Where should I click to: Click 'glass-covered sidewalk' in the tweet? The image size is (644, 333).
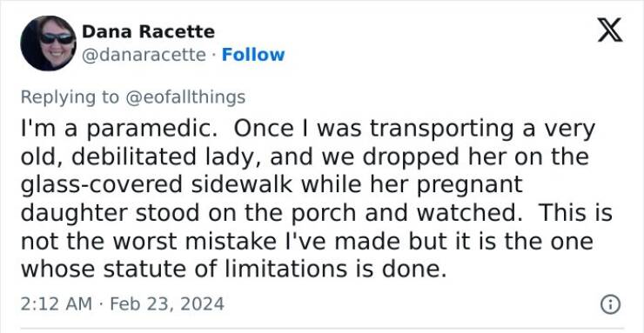tap(157, 185)
